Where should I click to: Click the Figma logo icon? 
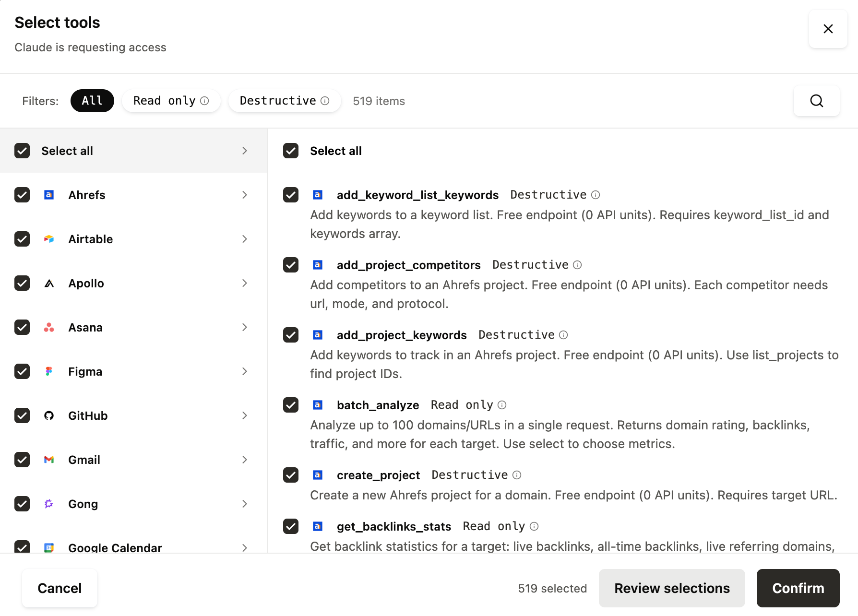(x=49, y=371)
